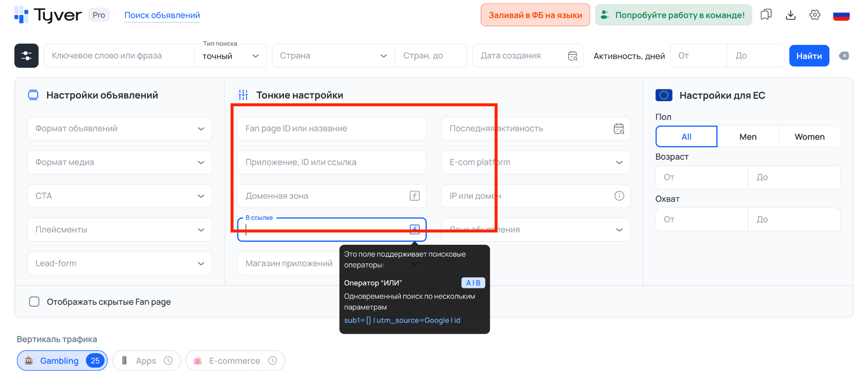Screen dimensions: 868x379
Task: Open Поиск объявлений tab
Action: (x=162, y=15)
